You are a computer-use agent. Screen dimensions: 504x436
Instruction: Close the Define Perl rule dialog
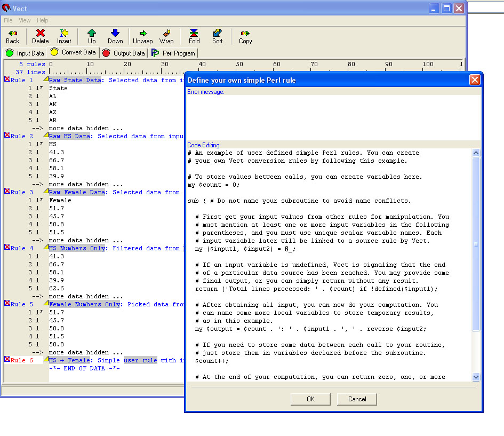(475, 80)
